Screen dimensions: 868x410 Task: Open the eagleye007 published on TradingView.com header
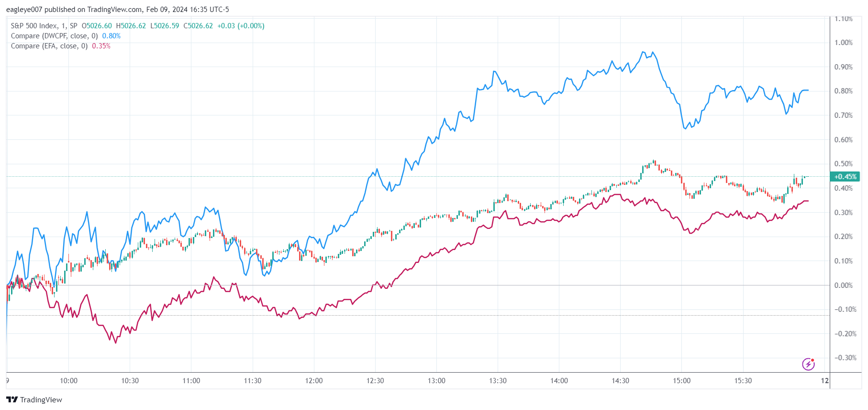(117, 9)
